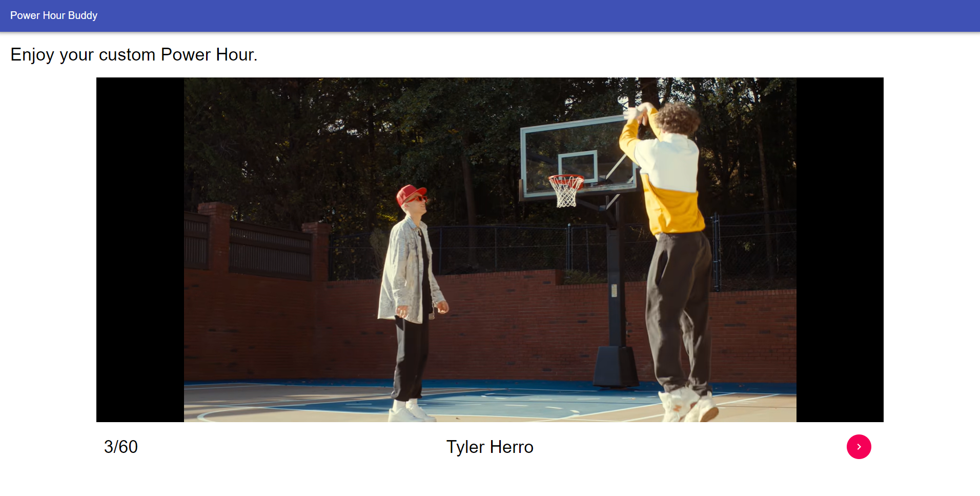Click the blue app header bar
This screenshot has width=980, height=496.
coord(490,16)
